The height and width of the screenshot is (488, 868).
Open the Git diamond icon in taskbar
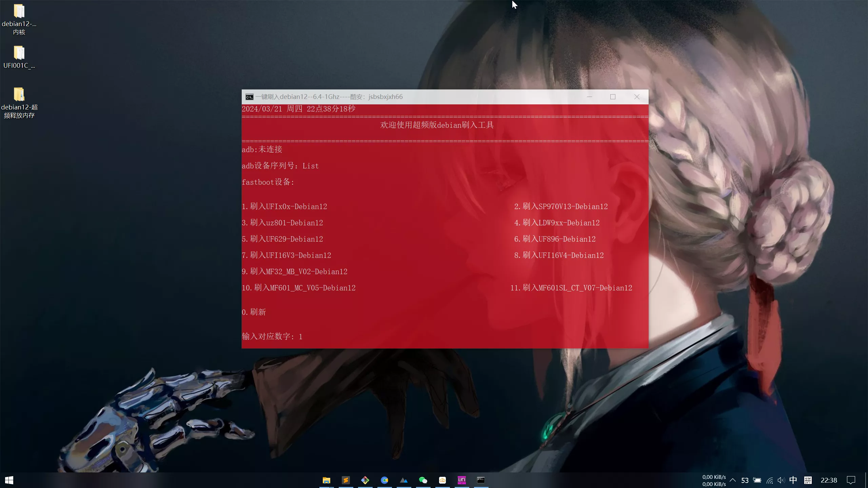tap(365, 480)
